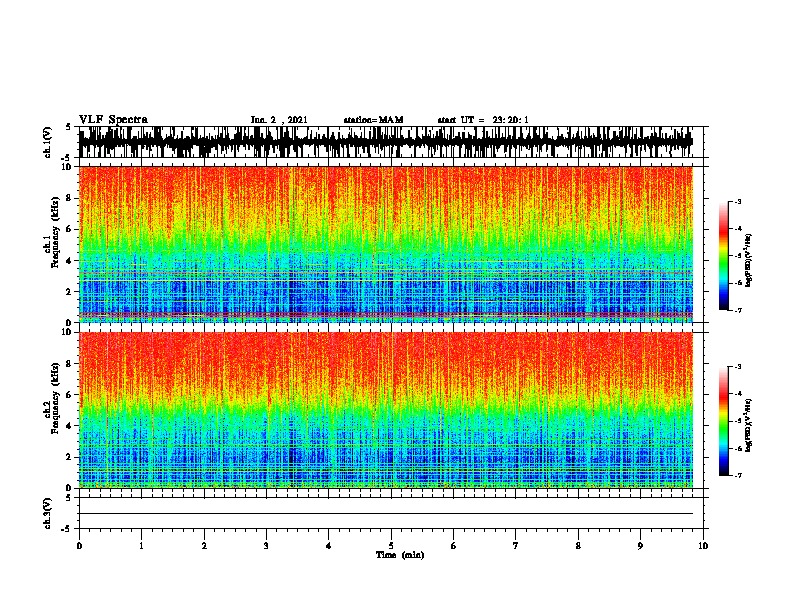Screen dimensions: 792x612
Task: Click the "-3" tick on ch.2 color bar
Action: [738, 367]
